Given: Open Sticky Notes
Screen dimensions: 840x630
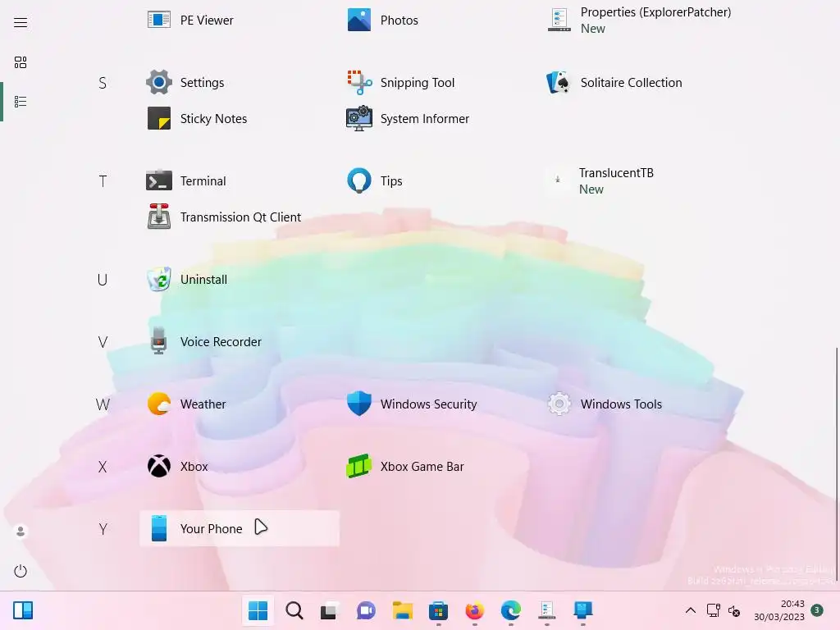Looking at the screenshot, I should pyautogui.click(x=240, y=118).
